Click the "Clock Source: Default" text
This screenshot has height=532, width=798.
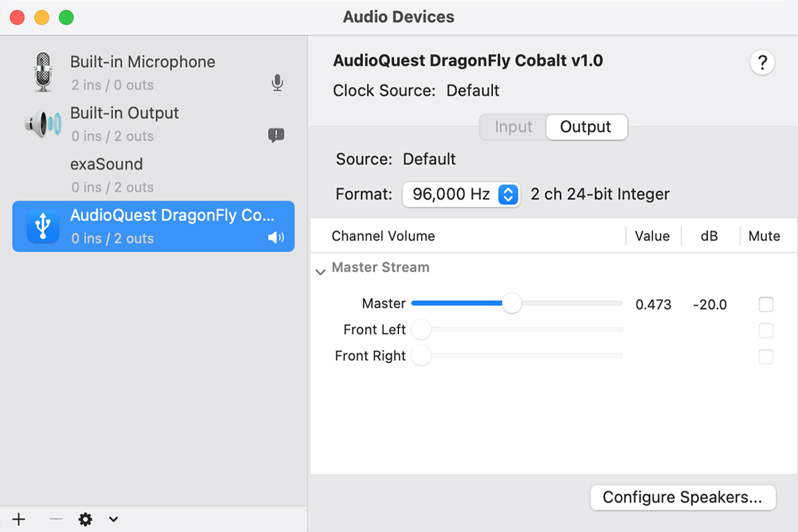coord(416,90)
